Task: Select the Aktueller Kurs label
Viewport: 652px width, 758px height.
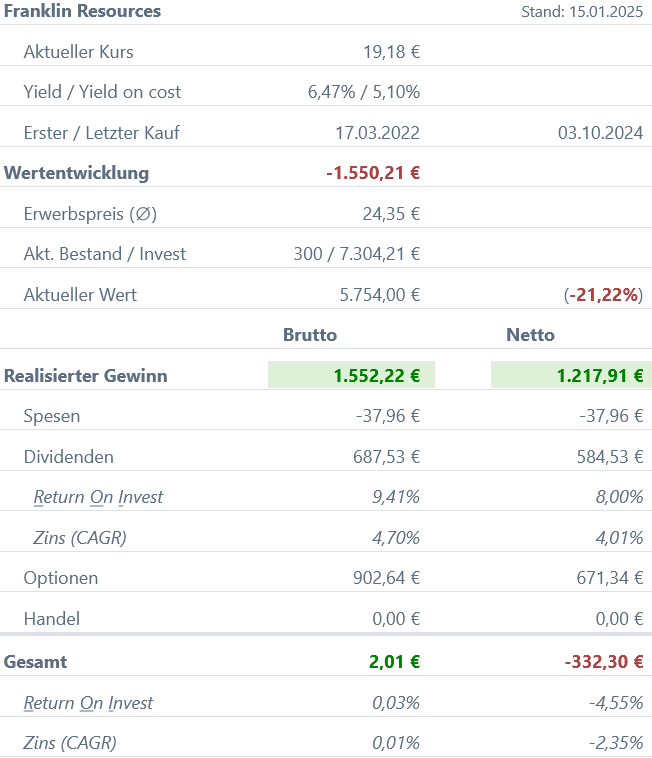Action: coord(78,52)
